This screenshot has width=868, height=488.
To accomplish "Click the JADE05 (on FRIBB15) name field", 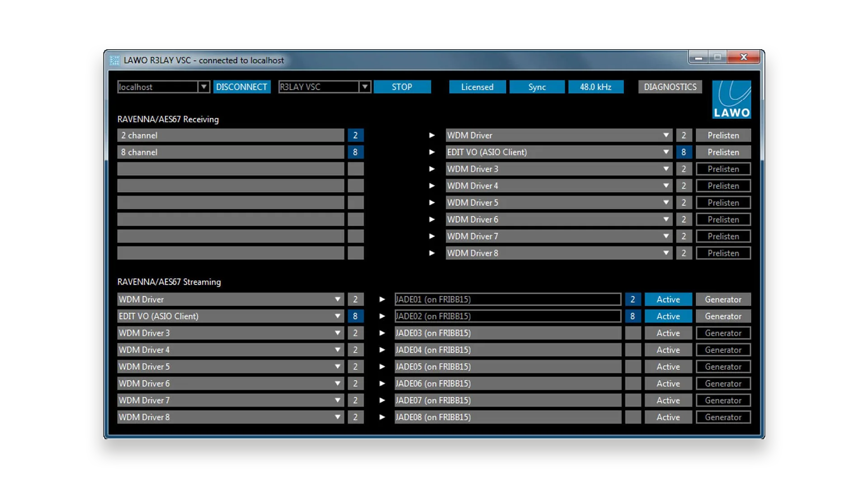I will pyautogui.click(x=508, y=366).
